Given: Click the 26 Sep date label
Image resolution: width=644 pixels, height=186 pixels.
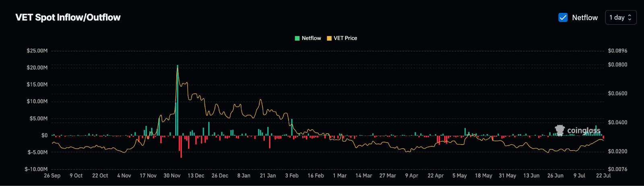Looking at the screenshot, I should (52, 176).
